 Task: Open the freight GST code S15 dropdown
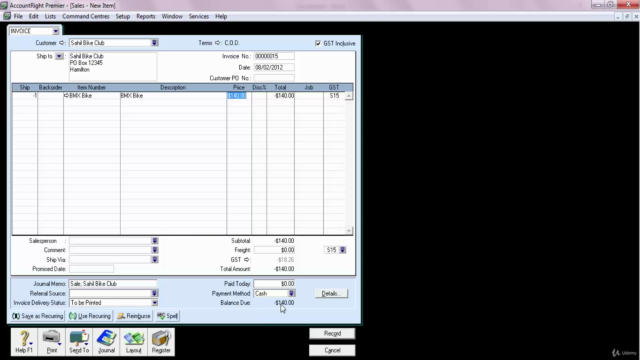342,250
